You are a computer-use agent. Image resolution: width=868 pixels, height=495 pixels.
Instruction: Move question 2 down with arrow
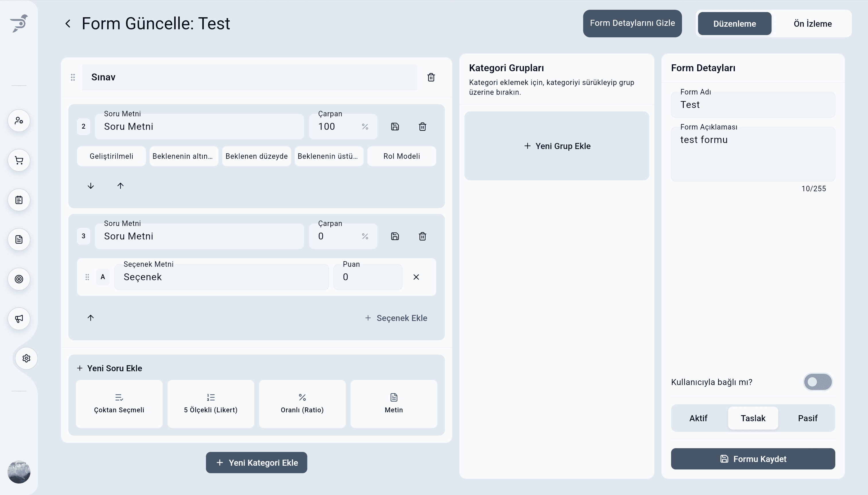tap(90, 185)
